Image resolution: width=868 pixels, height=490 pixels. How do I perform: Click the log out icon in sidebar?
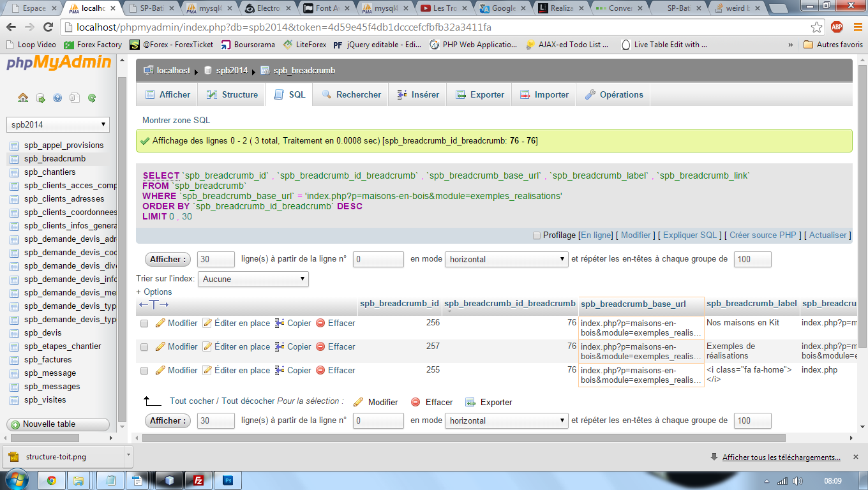point(40,98)
